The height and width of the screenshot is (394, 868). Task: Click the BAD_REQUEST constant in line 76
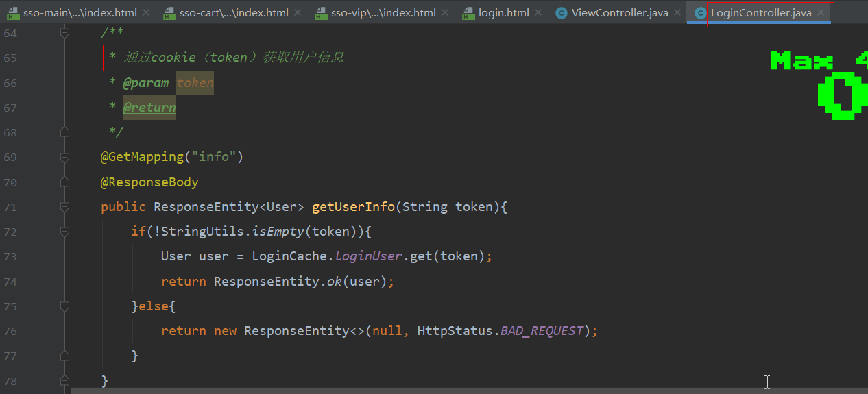[542, 331]
